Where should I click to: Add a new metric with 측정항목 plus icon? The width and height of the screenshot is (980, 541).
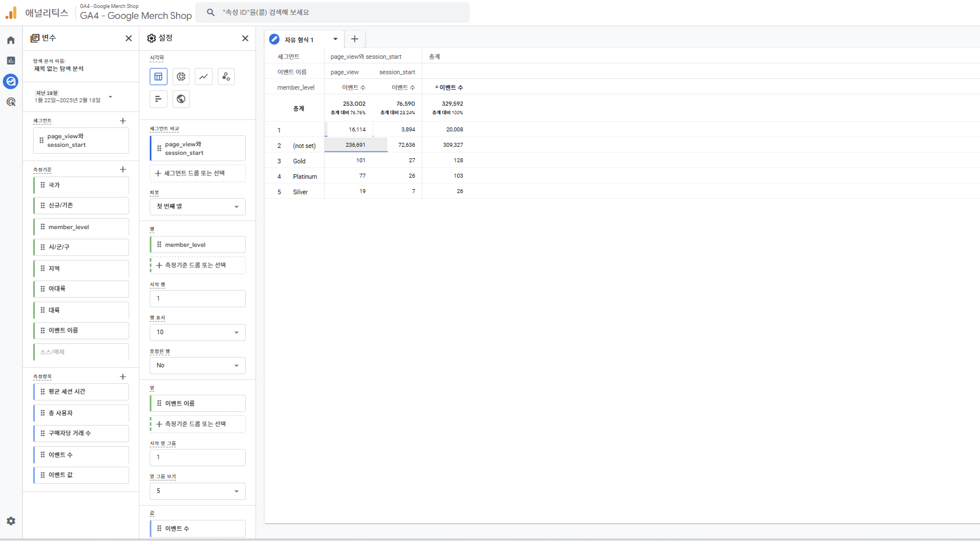pyautogui.click(x=123, y=376)
